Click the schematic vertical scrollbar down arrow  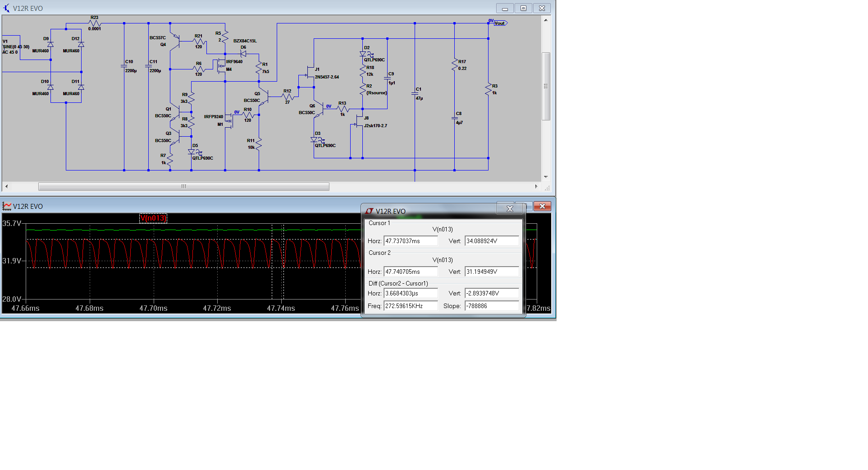(546, 177)
